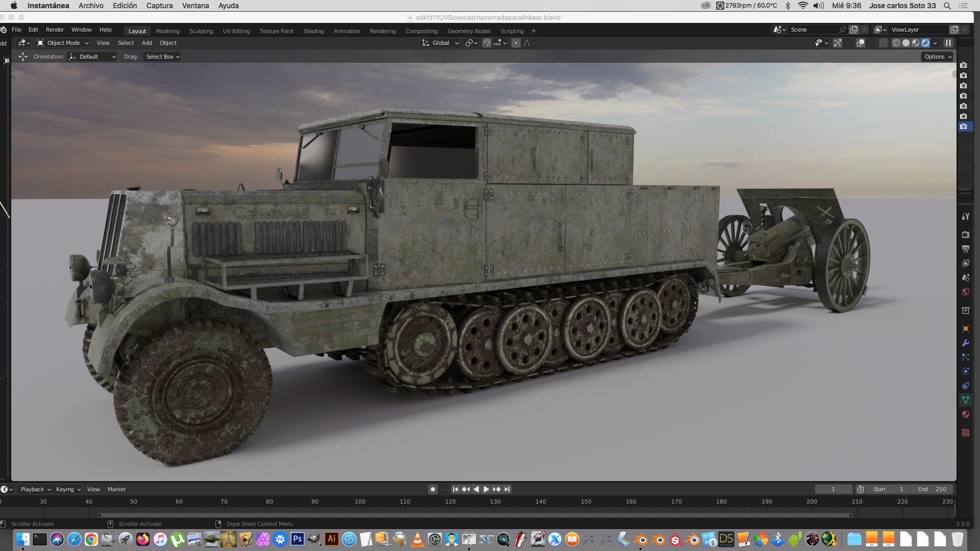Screen dimensions: 980x551
Task: Open the Geometry Nodes workspace tab
Action: pos(469,31)
